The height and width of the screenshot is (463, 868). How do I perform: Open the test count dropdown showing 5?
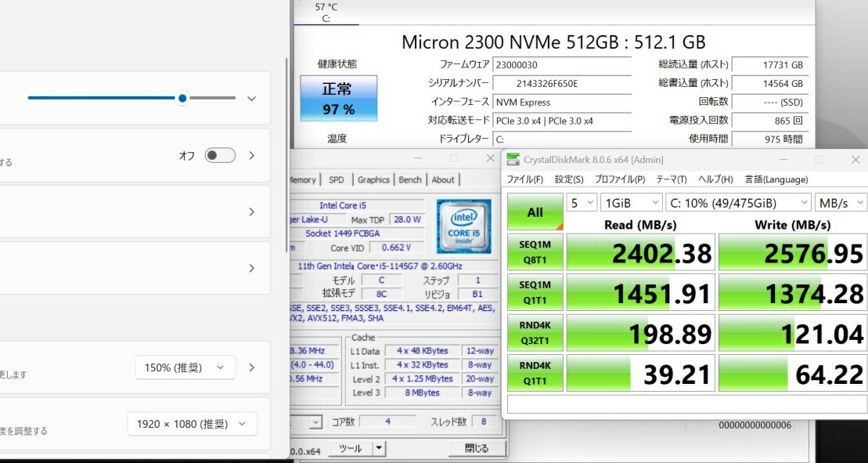pos(582,203)
